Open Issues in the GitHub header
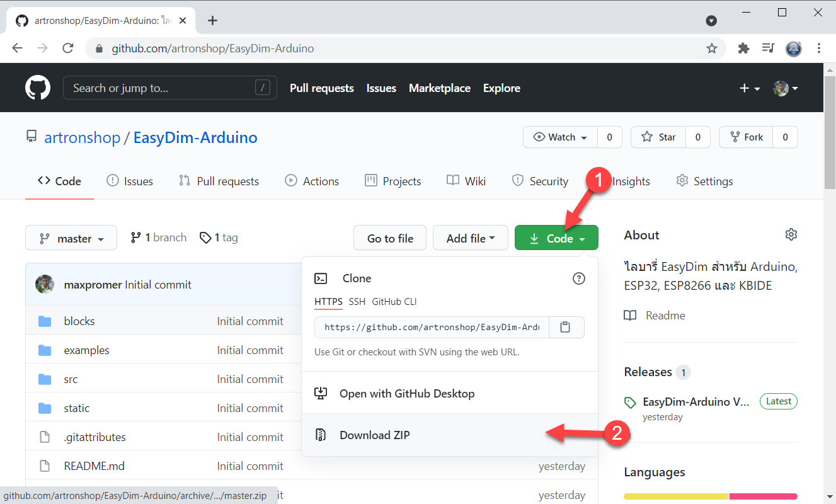The height and width of the screenshot is (504, 836). 381,88
